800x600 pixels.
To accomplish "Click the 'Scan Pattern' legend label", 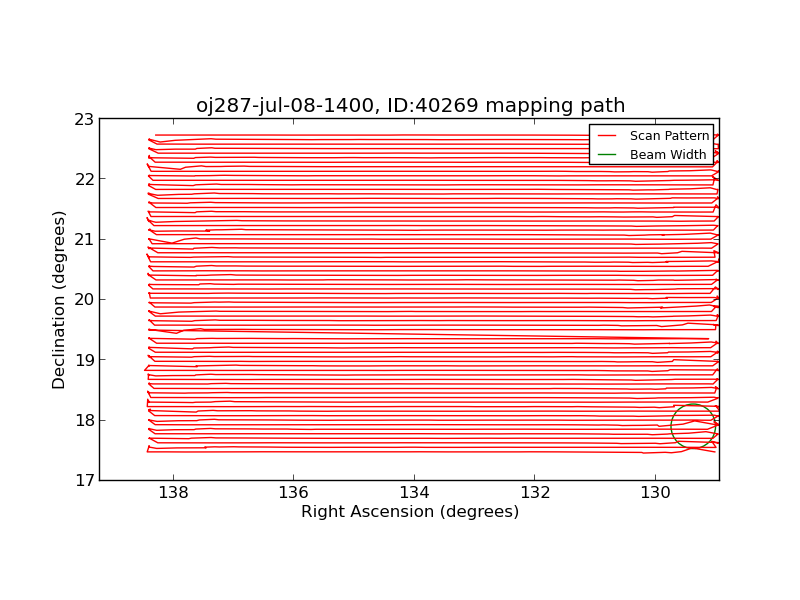I will pos(669,136).
